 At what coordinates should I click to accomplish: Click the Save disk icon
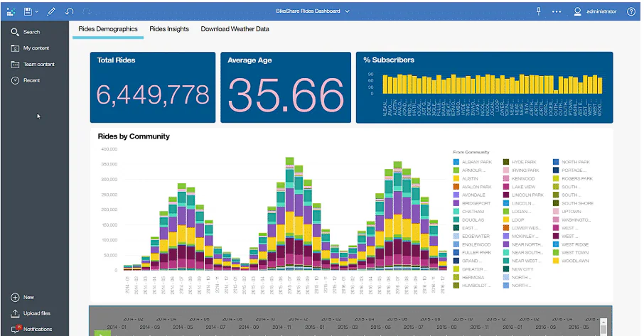[28, 11]
